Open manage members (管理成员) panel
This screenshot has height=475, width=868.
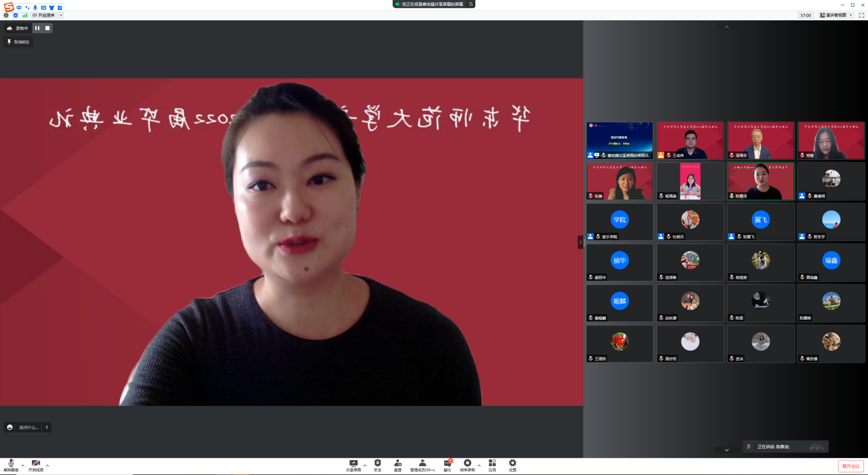click(x=422, y=465)
